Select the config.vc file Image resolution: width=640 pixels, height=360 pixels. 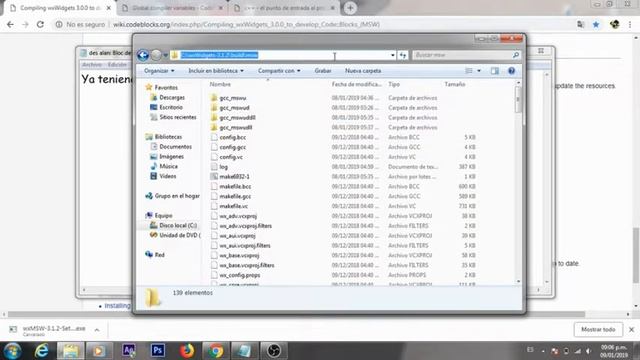point(231,157)
